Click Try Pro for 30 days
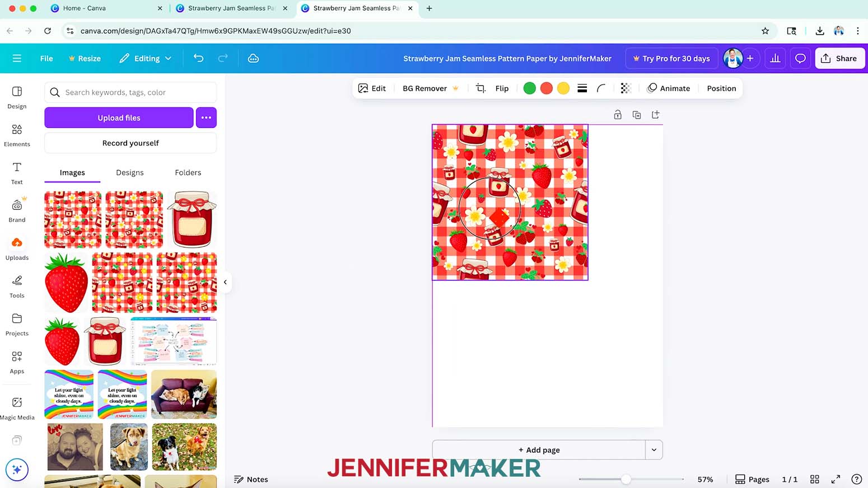868x488 pixels. [671, 58]
